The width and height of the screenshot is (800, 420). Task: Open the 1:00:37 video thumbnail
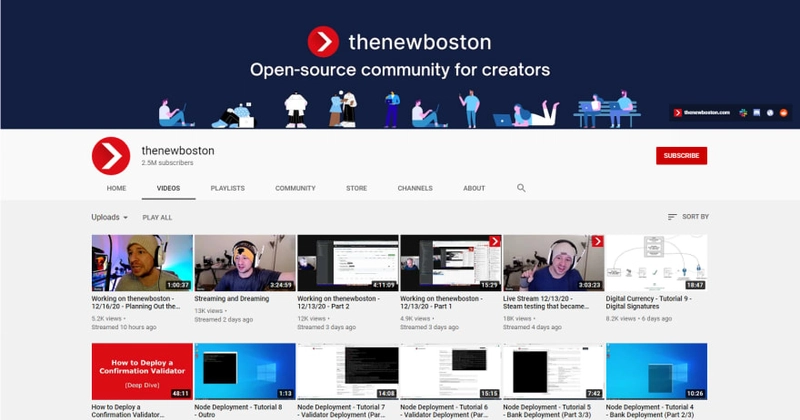coord(142,263)
